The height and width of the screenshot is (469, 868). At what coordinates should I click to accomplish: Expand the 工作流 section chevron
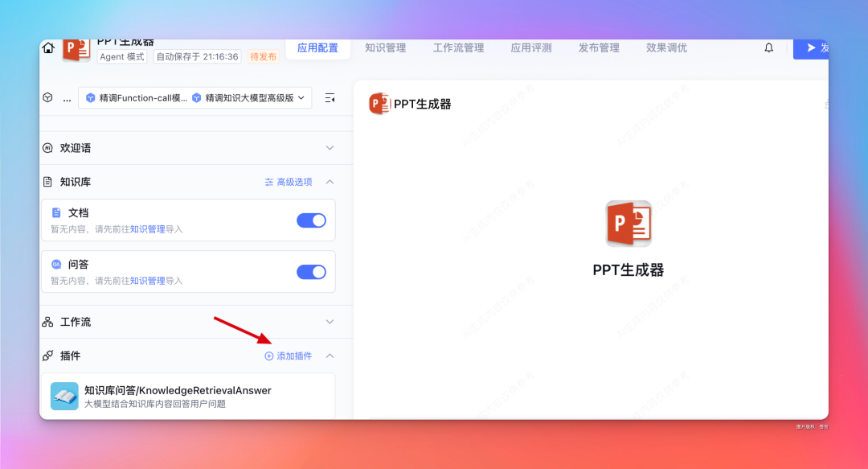pos(330,322)
